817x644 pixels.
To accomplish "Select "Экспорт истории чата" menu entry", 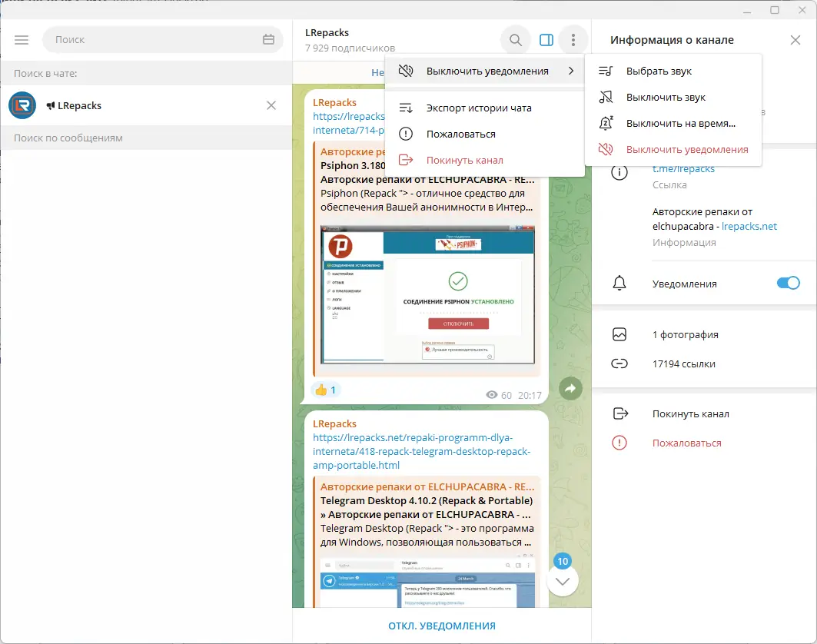I will pyautogui.click(x=477, y=108).
